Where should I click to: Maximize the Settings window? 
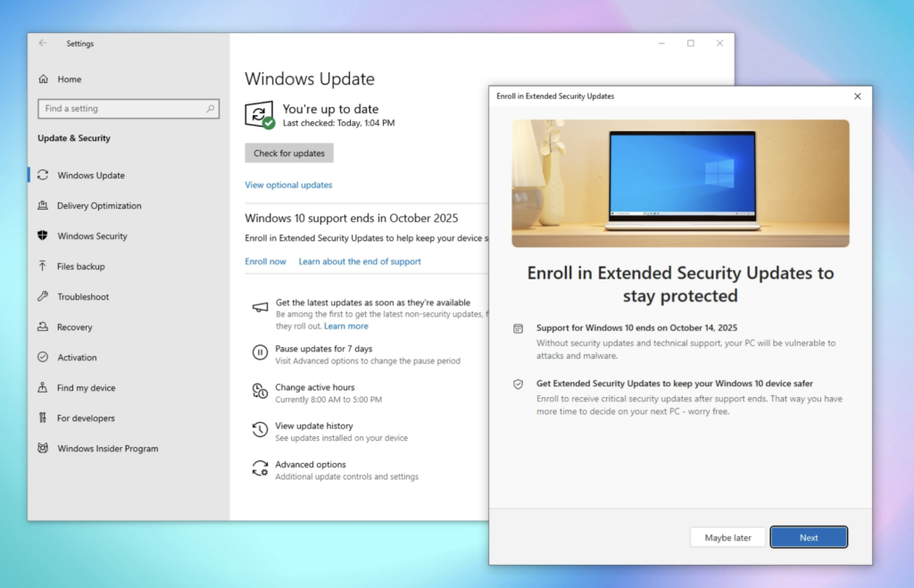pos(691,43)
